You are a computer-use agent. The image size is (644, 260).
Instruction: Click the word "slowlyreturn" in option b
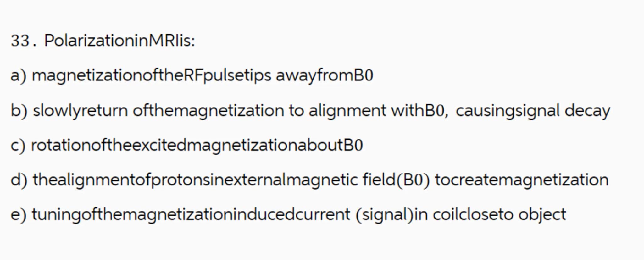tap(80, 111)
